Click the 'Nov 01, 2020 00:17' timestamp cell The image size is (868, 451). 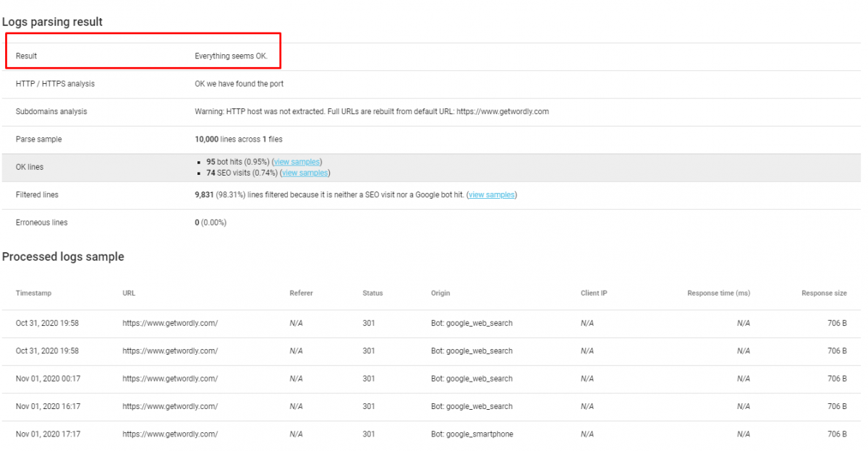pos(48,379)
